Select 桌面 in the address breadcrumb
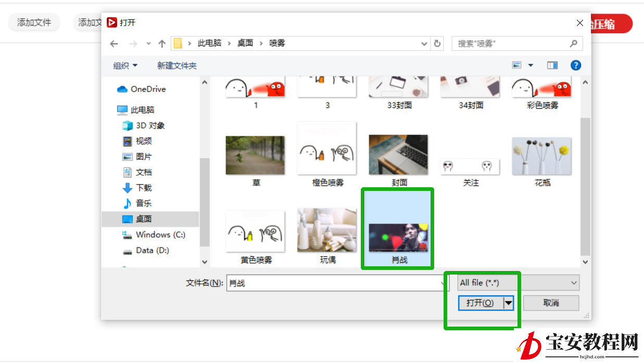Screen dimensions: 644x363 pos(245,43)
